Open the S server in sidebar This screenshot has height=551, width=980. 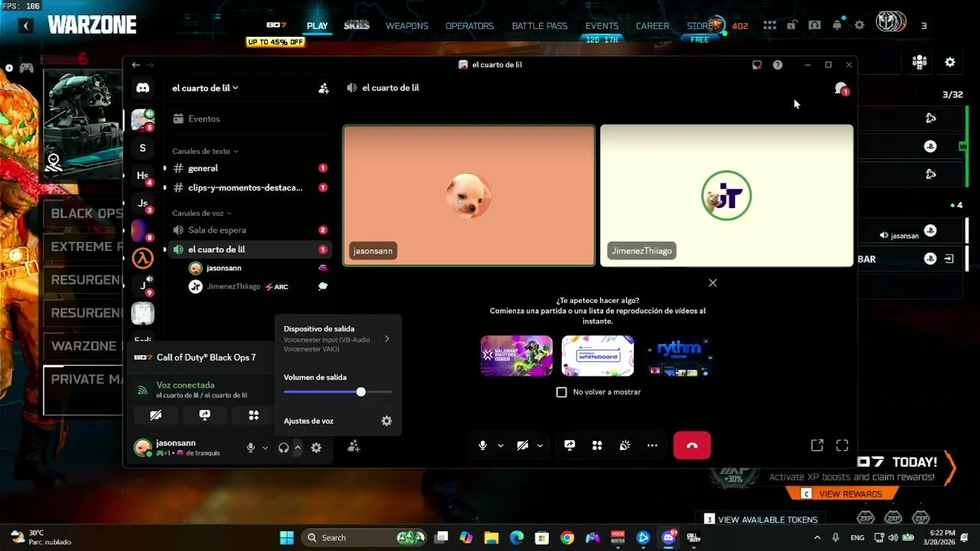(x=142, y=148)
